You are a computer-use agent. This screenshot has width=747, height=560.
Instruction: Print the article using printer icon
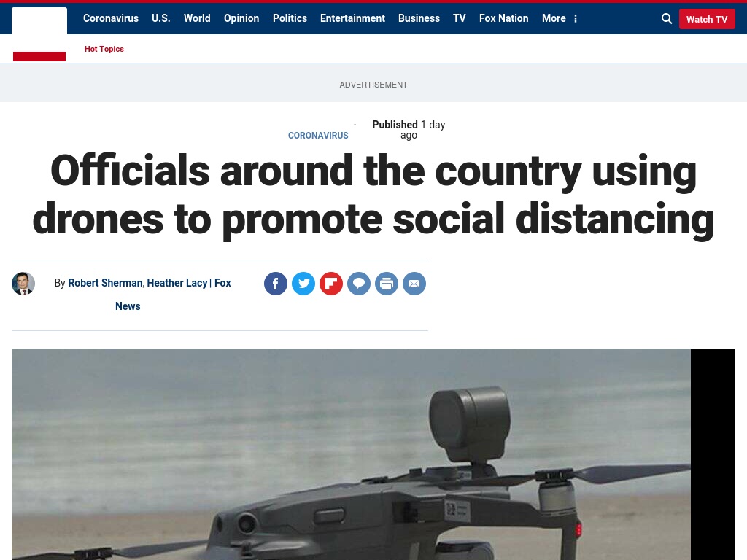point(387,284)
